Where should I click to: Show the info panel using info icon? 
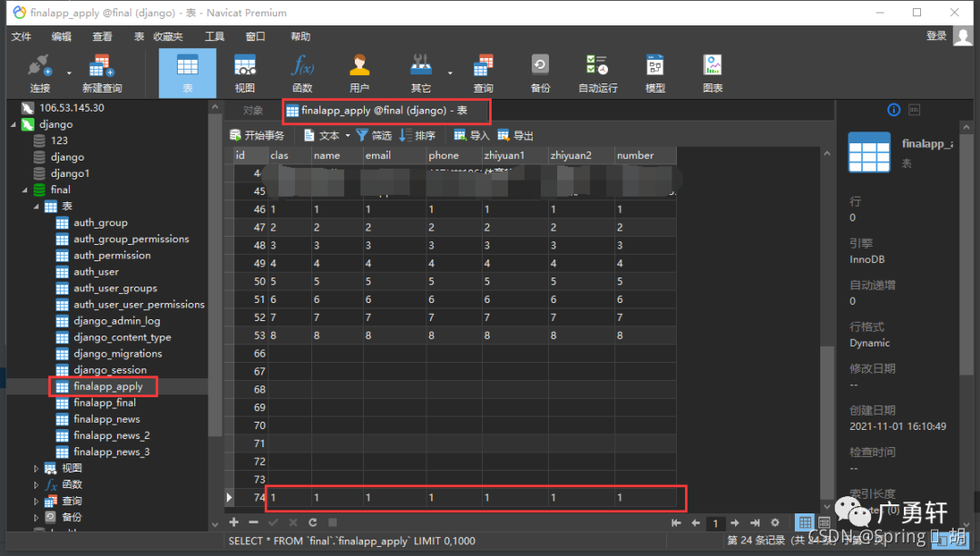point(893,110)
